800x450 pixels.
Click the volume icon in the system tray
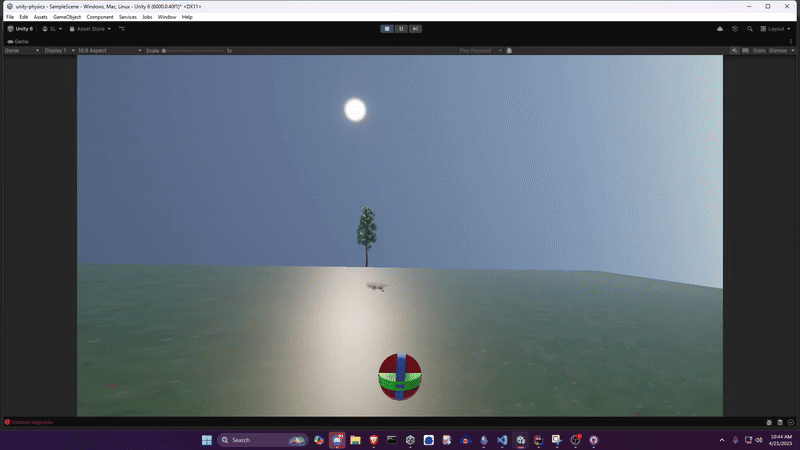pyautogui.click(x=759, y=440)
